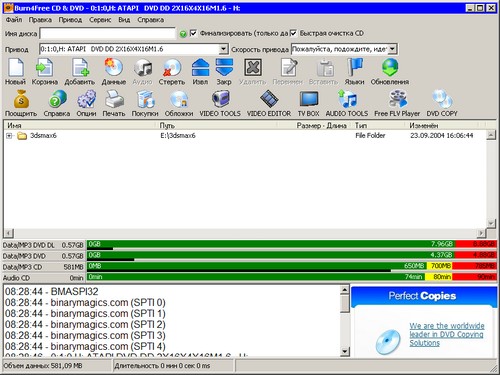500x375 pixels.
Task: Click the Имя диска text field
Action: 107,33
